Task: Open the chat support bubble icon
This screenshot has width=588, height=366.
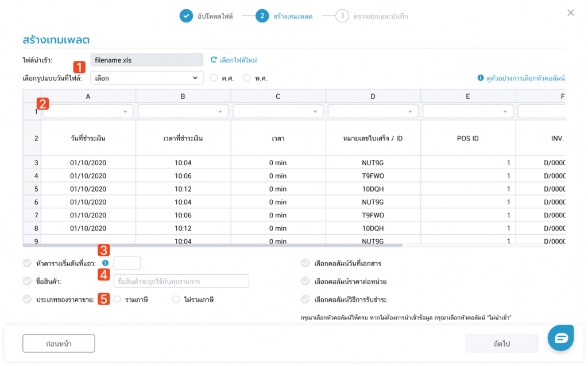Action: coord(560,338)
